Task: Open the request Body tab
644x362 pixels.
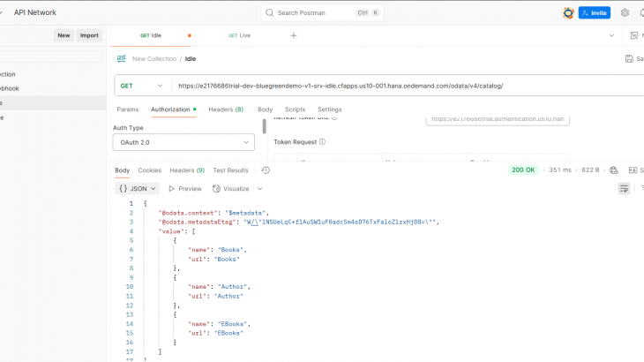Action: tap(266, 109)
